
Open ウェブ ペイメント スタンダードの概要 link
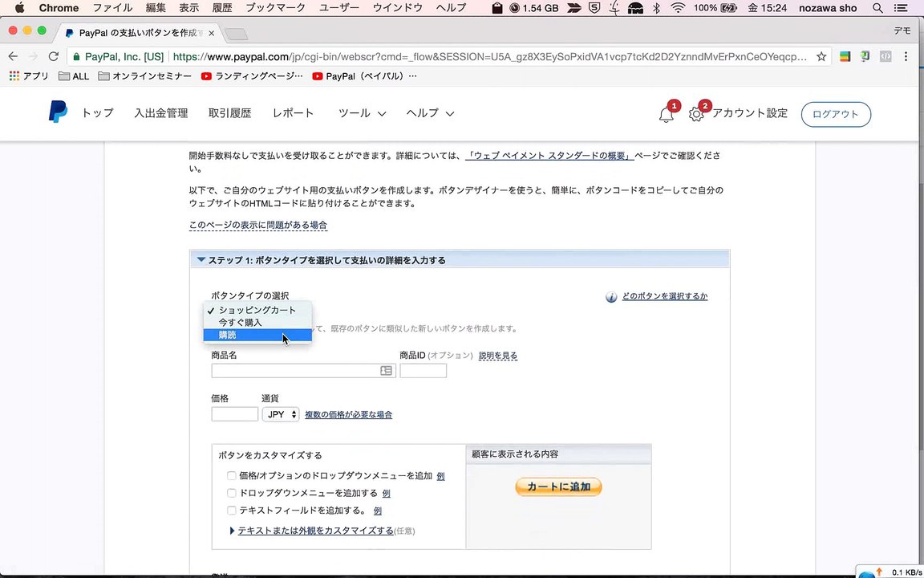click(549, 157)
